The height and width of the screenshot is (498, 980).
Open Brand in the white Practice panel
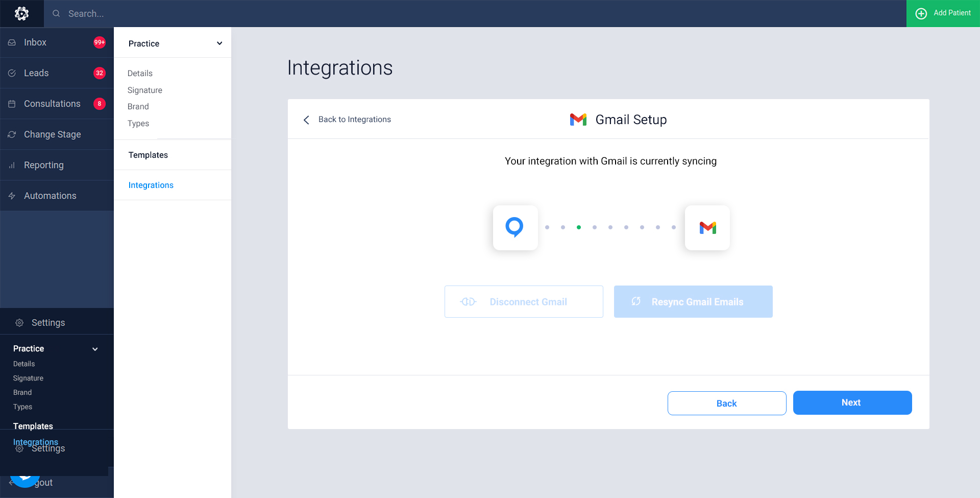coord(138,106)
